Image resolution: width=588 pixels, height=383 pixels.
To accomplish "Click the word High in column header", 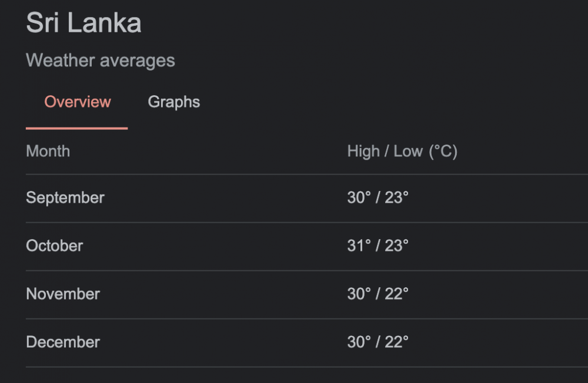I will (363, 152).
